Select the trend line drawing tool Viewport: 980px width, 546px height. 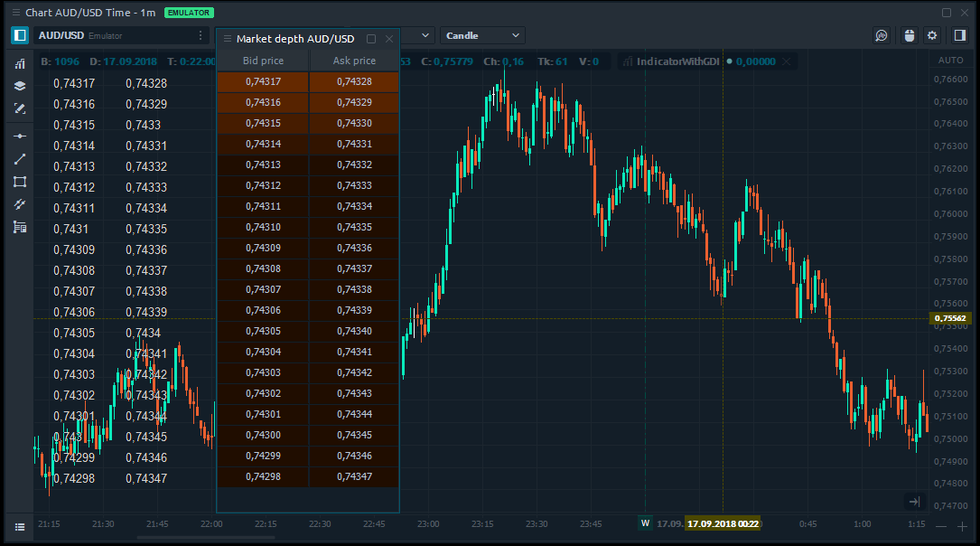click(19, 158)
